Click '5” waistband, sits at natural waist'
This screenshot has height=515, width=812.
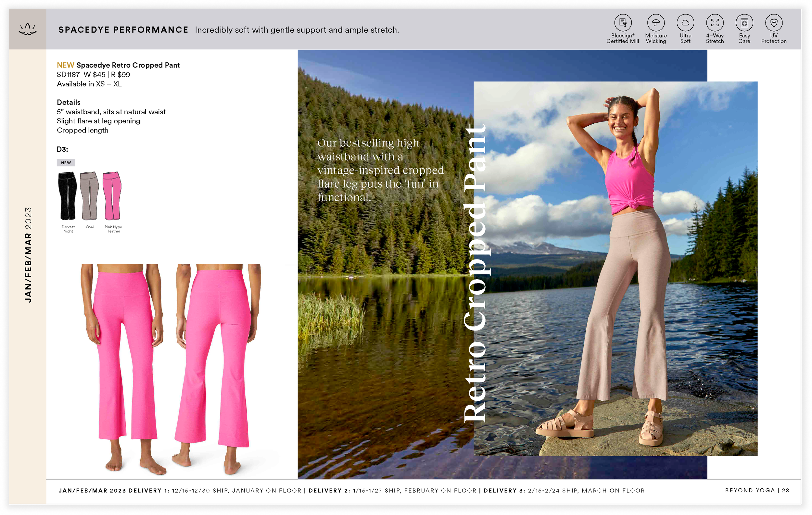(x=111, y=112)
